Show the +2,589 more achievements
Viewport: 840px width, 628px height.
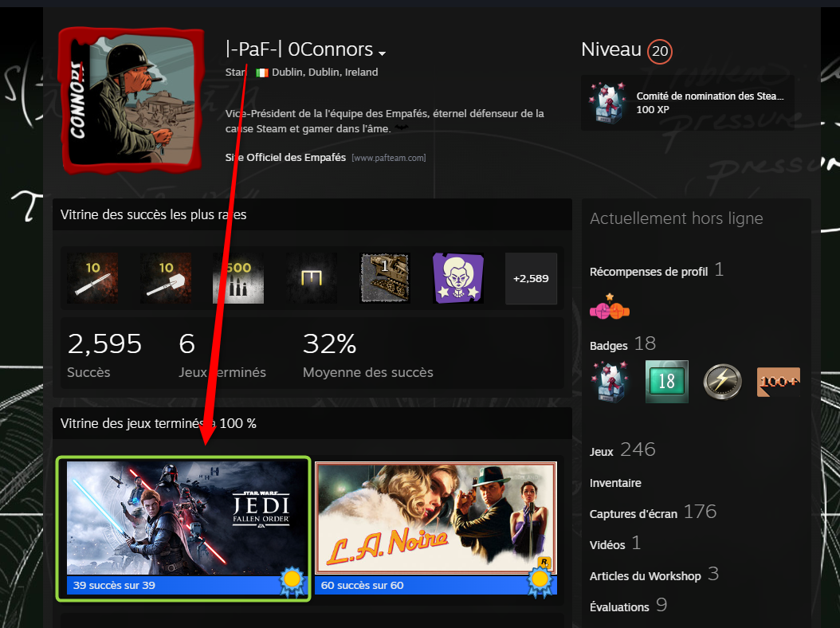531,279
